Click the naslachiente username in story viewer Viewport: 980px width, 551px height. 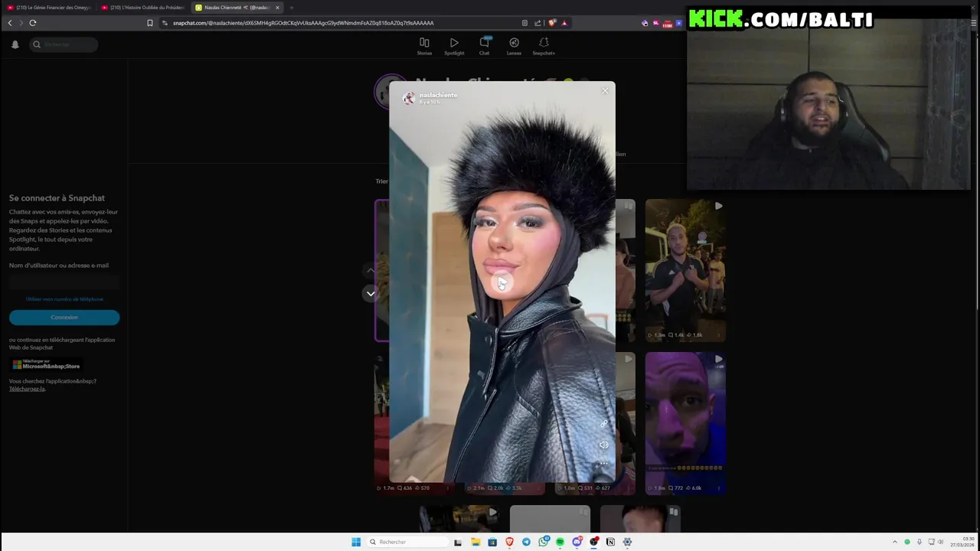coord(438,95)
